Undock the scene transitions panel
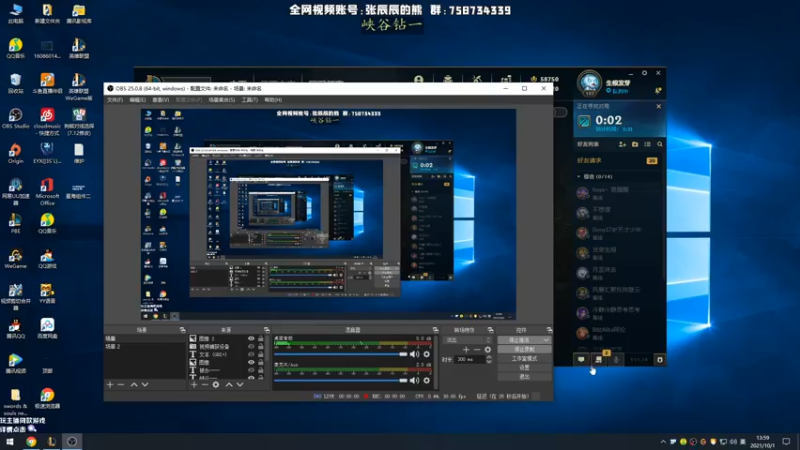Viewport: 800px width, 450px height. 490,330
